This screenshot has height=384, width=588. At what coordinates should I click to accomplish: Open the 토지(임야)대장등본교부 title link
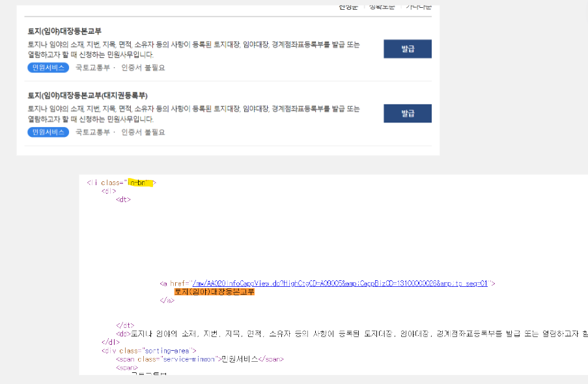(x=64, y=31)
